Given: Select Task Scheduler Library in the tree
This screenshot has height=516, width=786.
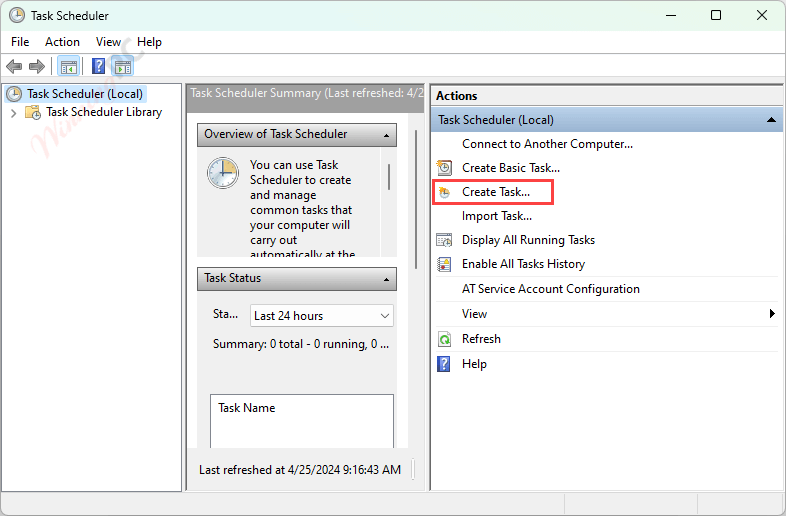Looking at the screenshot, I should (x=104, y=112).
